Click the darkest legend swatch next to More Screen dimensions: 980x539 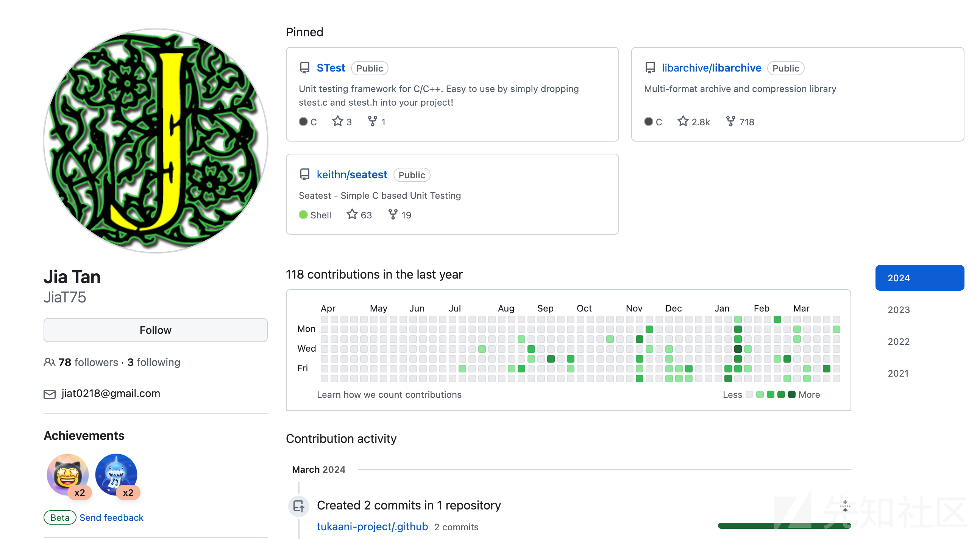pyautogui.click(x=792, y=394)
